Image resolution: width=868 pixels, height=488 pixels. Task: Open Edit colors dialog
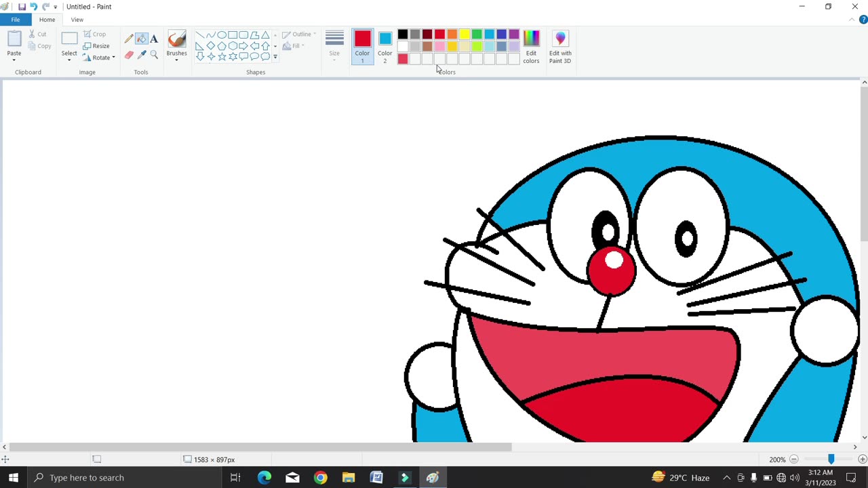coord(531,47)
